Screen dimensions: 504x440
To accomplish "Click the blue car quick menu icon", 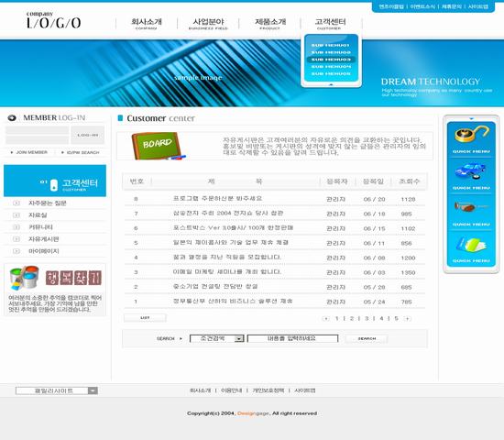I will coord(470,171).
